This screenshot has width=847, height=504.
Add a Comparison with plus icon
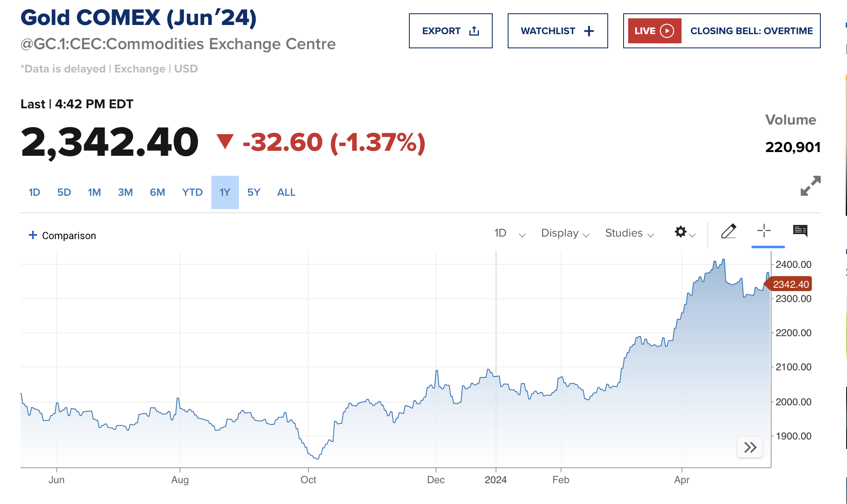click(62, 235)
